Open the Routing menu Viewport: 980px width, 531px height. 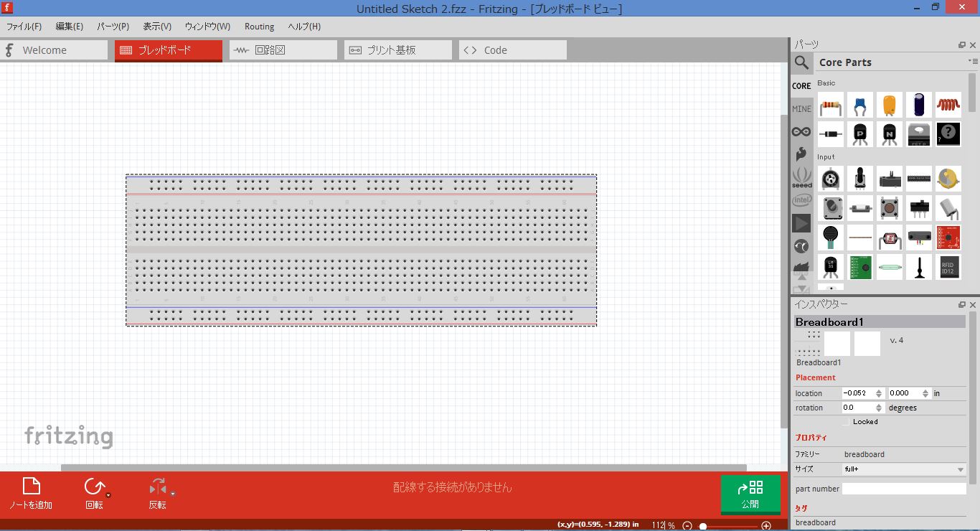pos(259,27)
